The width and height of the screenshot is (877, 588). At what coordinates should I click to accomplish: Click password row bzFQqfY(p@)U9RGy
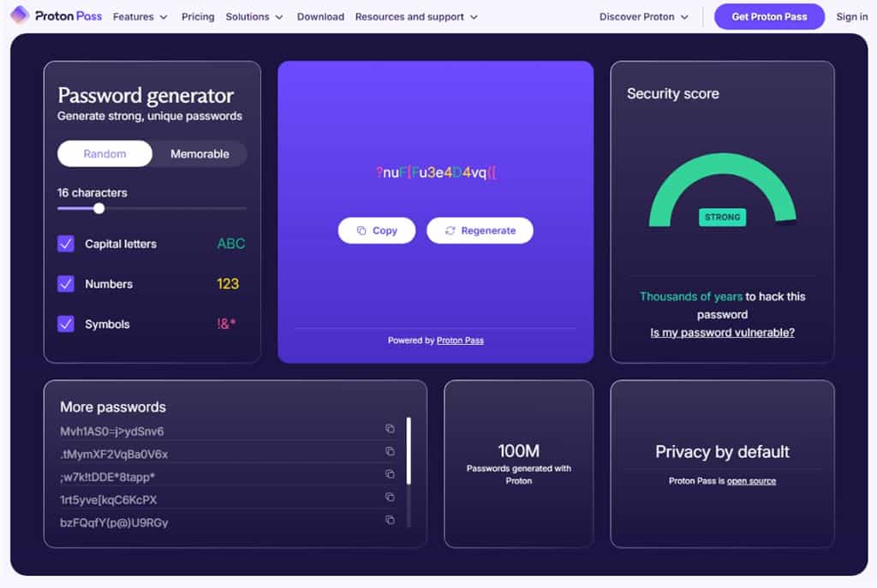pyautogui.click(x=227, y=523)
